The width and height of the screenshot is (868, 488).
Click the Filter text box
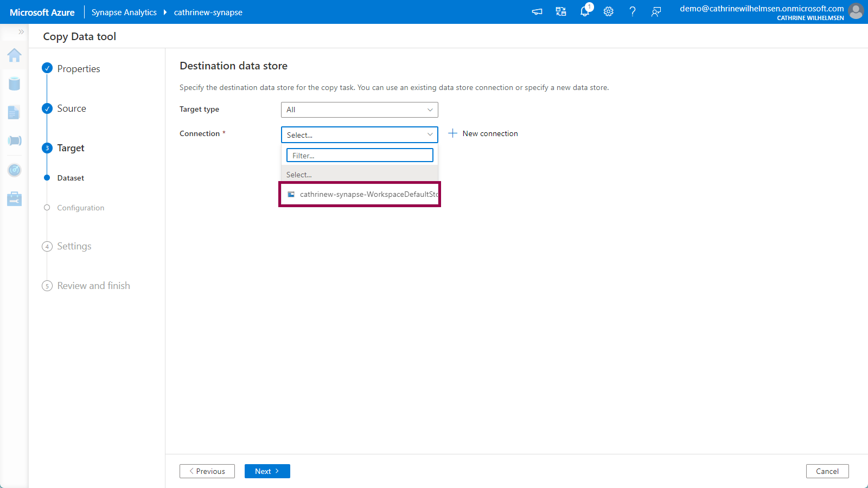(360, 156)
